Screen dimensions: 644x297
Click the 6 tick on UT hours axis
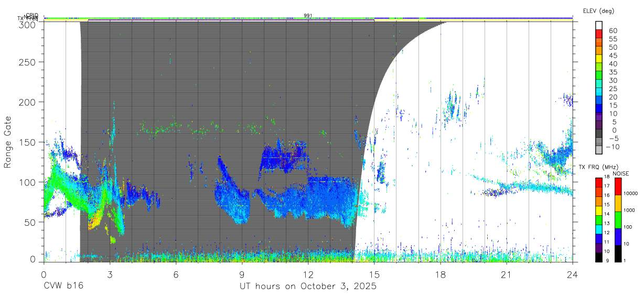(176, 273)
